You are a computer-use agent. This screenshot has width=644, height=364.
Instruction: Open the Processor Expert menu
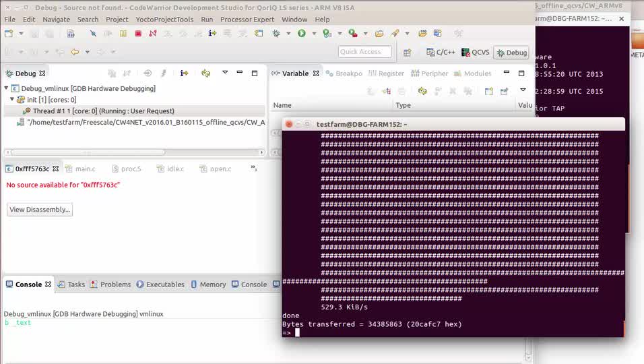[x=247, y=20]
